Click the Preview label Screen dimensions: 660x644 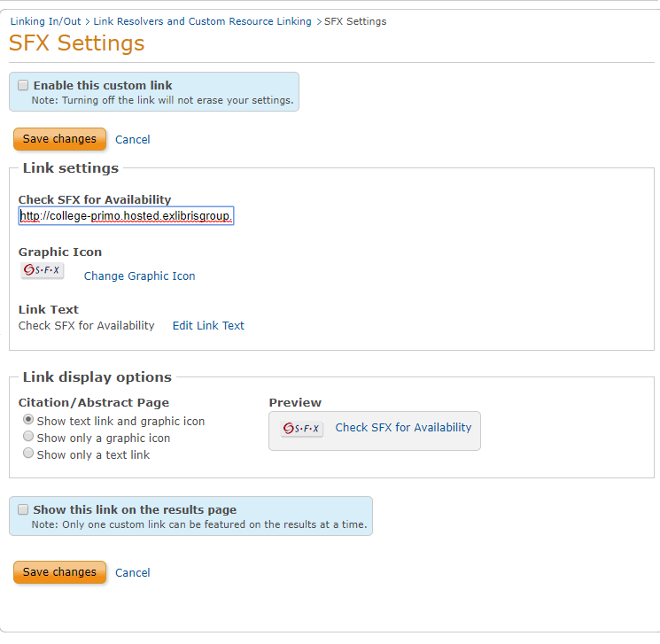(x=295, y=403)
